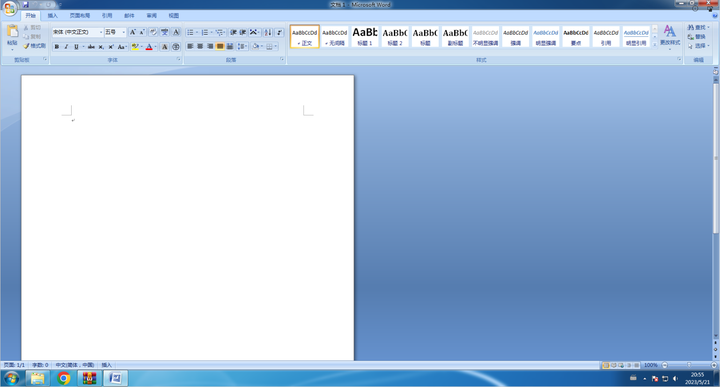
Task: Switch to Page Layout (页面布局) tab
Action: (79, 16)
